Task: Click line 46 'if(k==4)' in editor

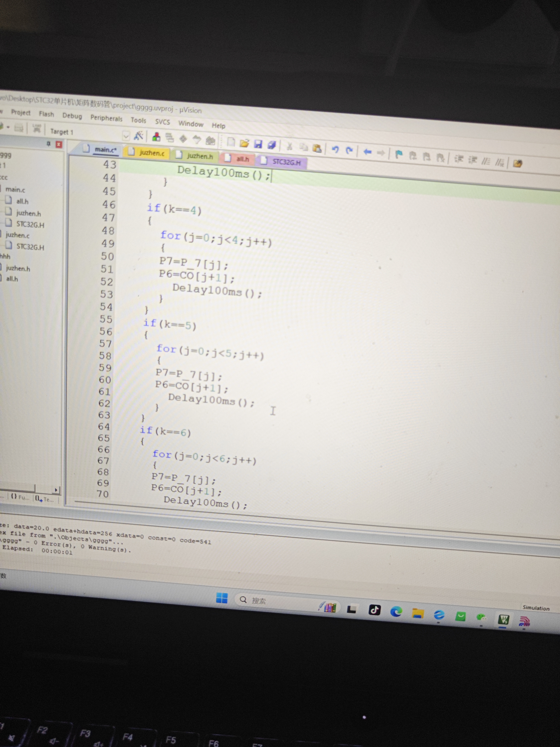Action: [174, 209]
